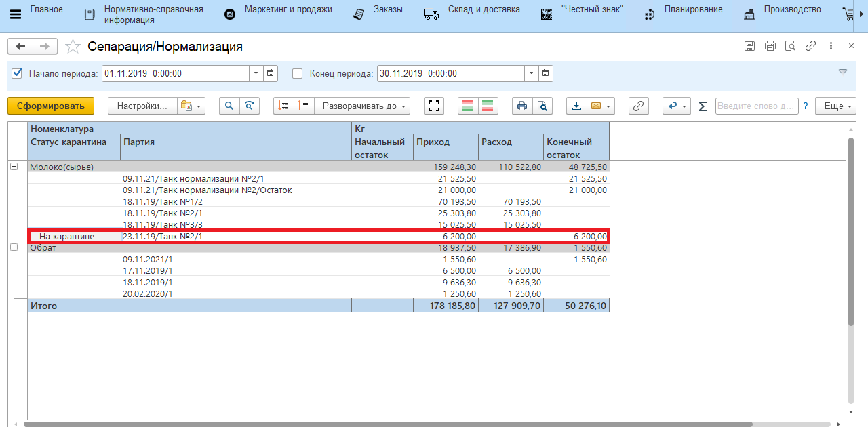Open the Еще dropdown menu

pos(838,106)
